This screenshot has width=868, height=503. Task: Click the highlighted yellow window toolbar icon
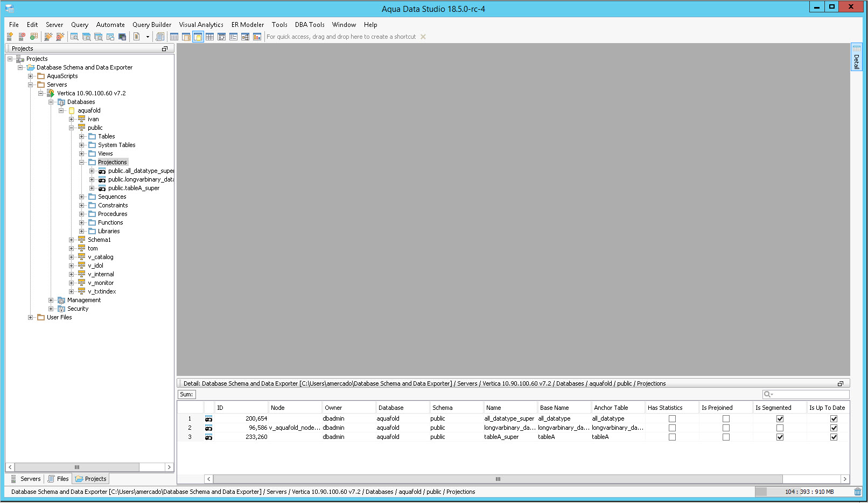[x=198, y=37]
